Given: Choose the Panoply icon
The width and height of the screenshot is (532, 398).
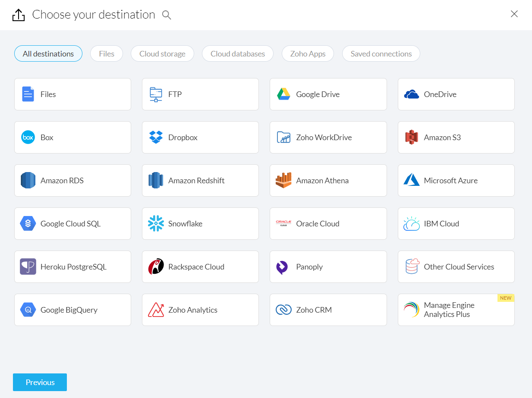Looking at the screenshot, I should point(282,267).
